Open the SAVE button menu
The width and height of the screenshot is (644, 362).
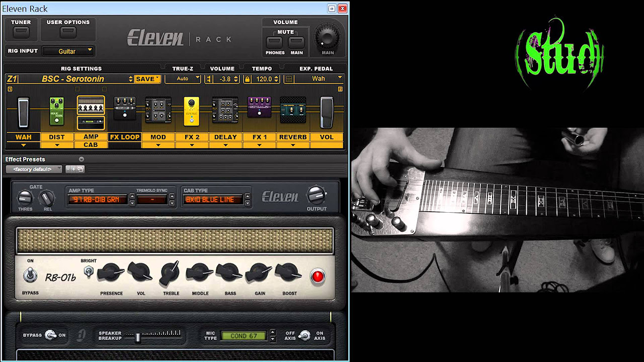click(x=147, y=79)
